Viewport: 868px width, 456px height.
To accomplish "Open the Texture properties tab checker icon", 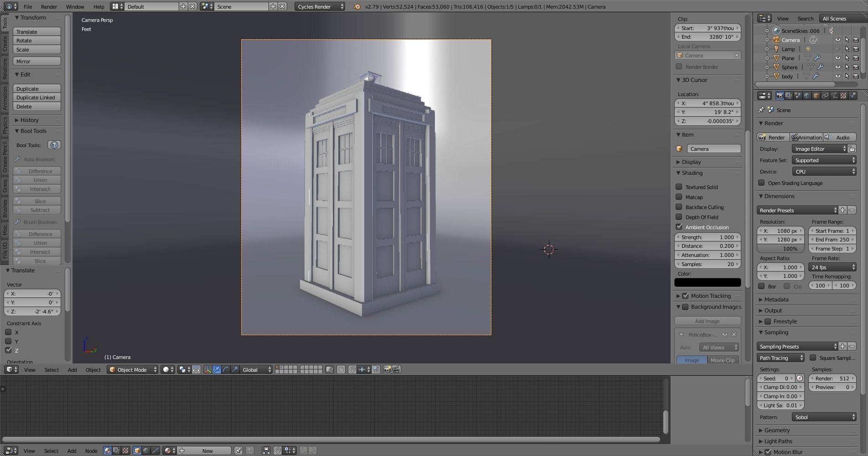I will (x=843, y=96).
